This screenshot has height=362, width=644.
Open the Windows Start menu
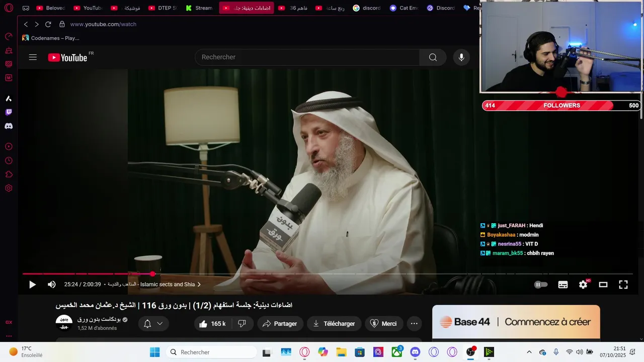[x=154, y=352]
